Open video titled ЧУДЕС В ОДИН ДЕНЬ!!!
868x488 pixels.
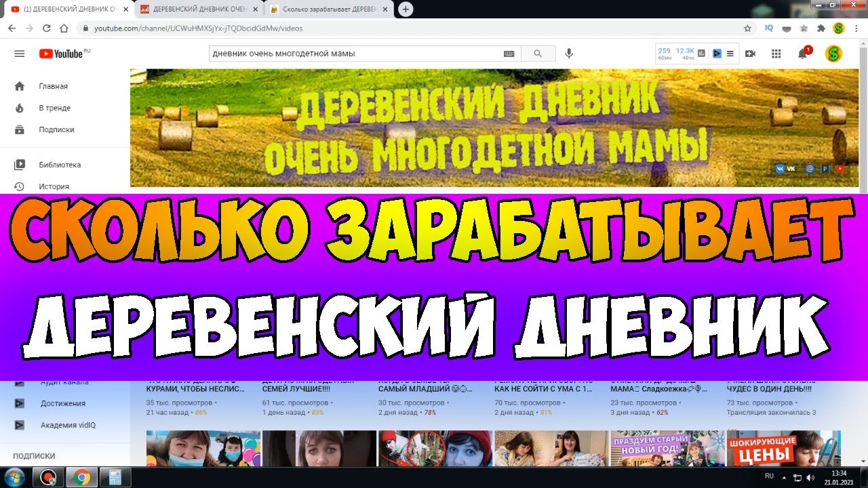(769, 389)
